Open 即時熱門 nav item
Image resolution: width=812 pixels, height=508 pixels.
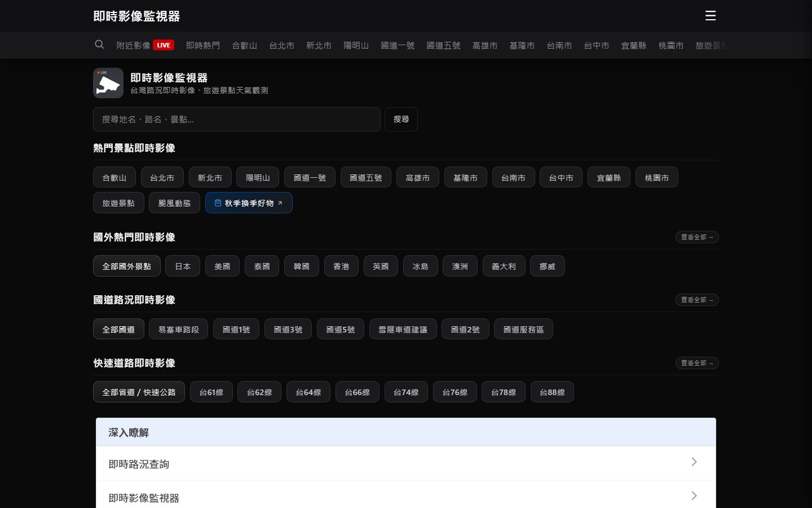click(203, 45)
